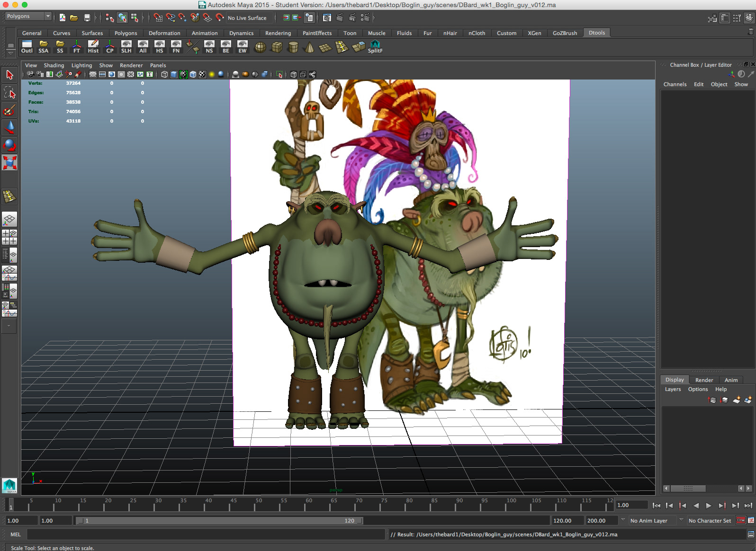Expand the toolbox panel layout arrow
Image resolution: width=756 pixels, height=551 pixels.
[x=9, y=326]
